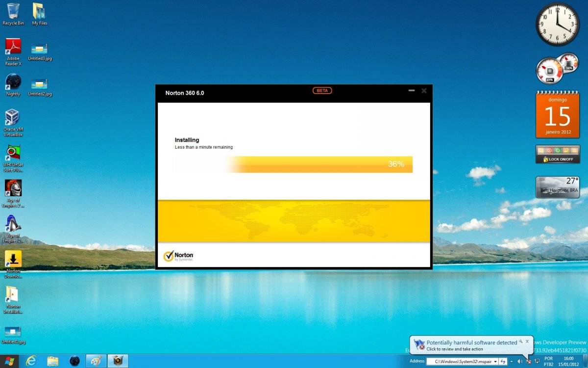Open the notification balloon options wrench

(x=520, y=341)
